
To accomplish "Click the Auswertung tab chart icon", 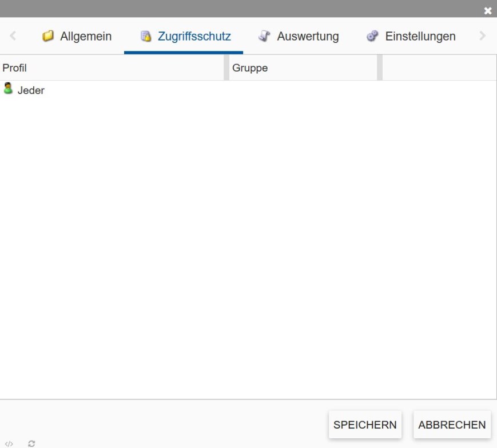I will coord(264,35).
